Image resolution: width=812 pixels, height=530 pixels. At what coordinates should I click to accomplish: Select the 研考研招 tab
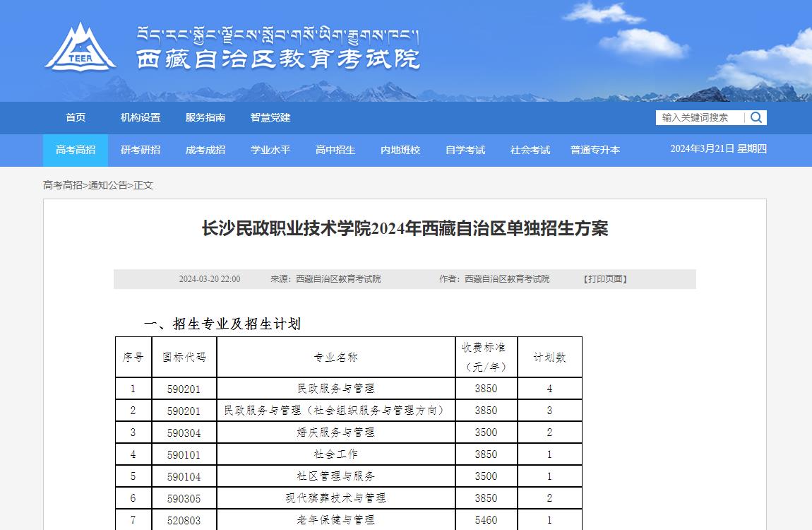click(141, 151)
